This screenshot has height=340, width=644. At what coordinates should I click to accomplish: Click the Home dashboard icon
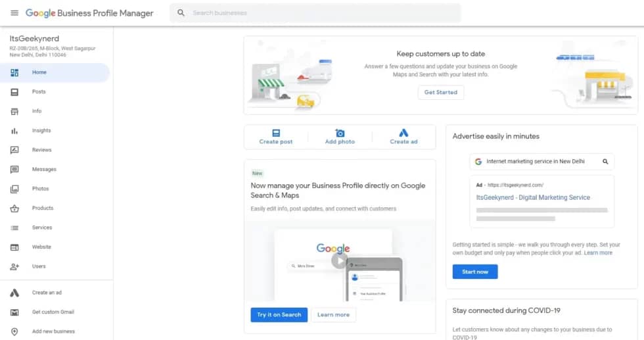coord(14,73)
